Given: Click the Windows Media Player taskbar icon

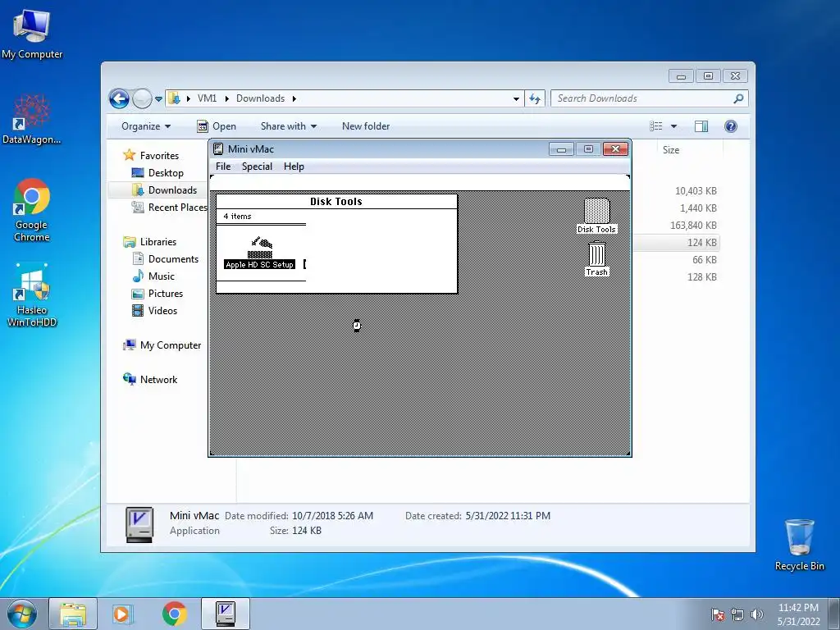Looking at the screenshot, I should click(x=122, y=614).
